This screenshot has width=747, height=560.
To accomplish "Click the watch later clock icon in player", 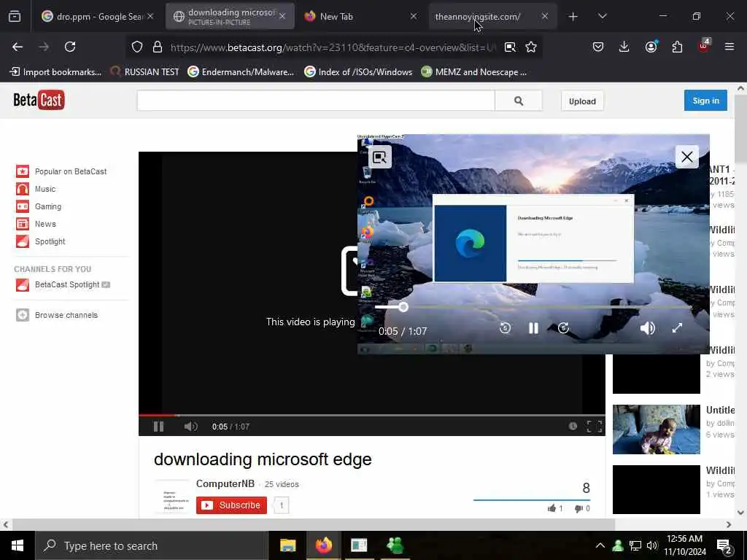I will 573,426.
